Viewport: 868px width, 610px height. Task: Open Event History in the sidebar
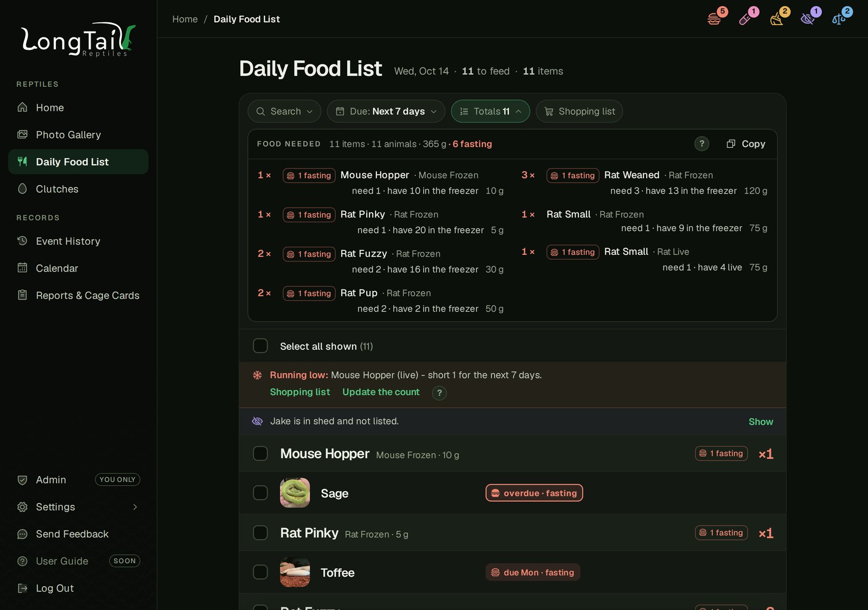[x=78, y=241]
